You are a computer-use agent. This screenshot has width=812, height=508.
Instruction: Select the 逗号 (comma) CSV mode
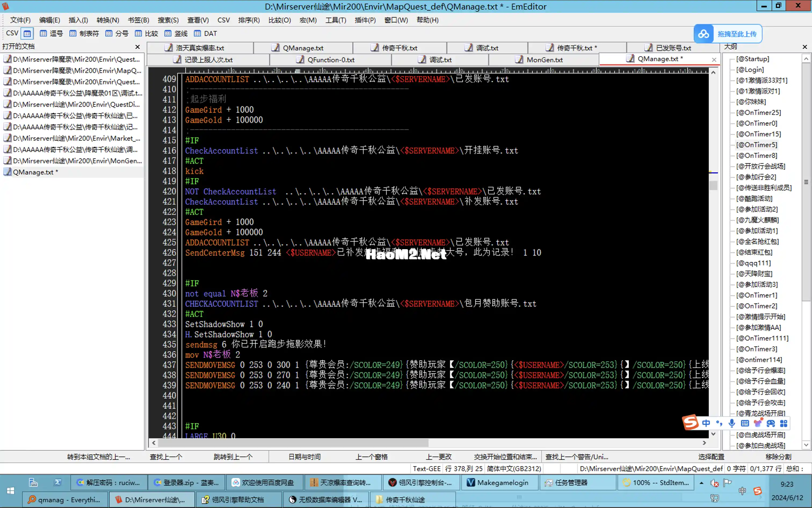(x=51, y=34)
